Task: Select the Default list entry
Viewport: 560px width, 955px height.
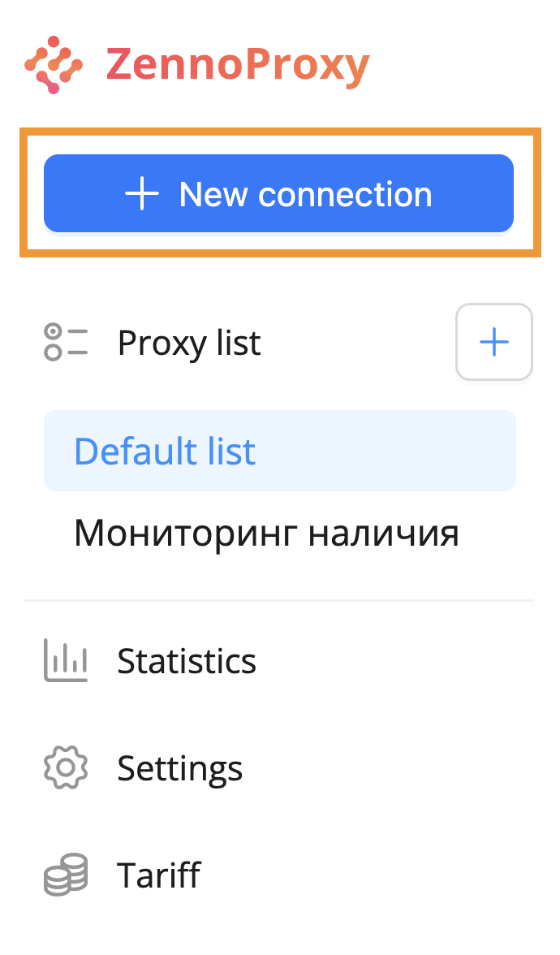Action: pyautogui.click(x=165, y=452)
